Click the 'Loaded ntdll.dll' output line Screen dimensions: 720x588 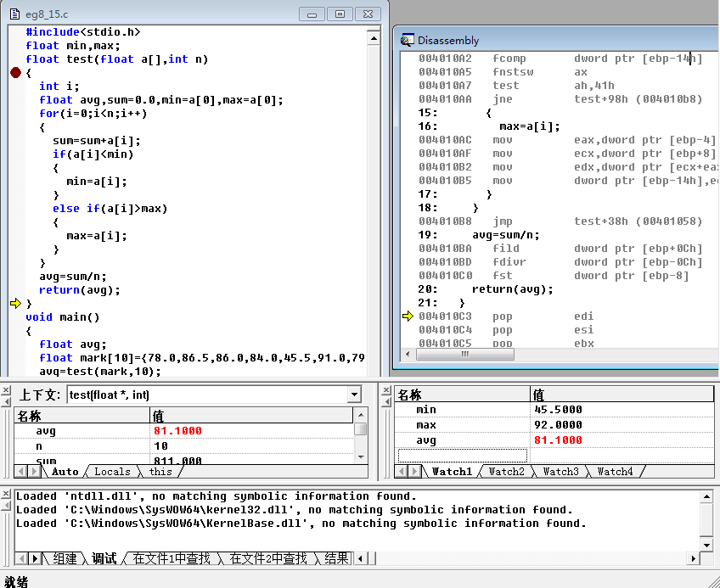[216, 496]
